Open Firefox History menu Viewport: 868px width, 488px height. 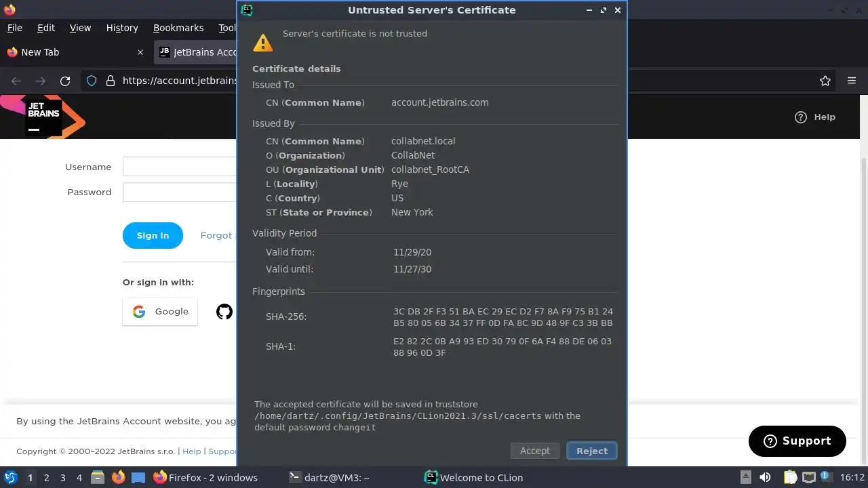tap(122, 28)
